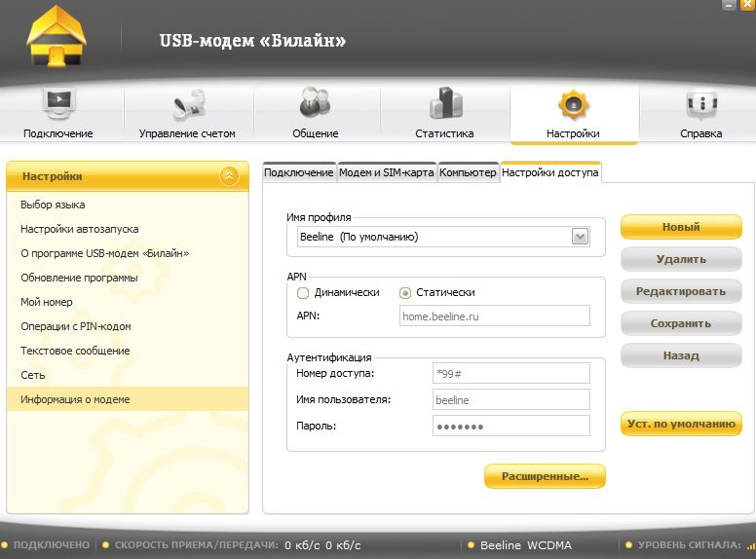Select Операции с PIN-кодом in sidebar
The width and height of the screenshot is (756, 559).
75,326
